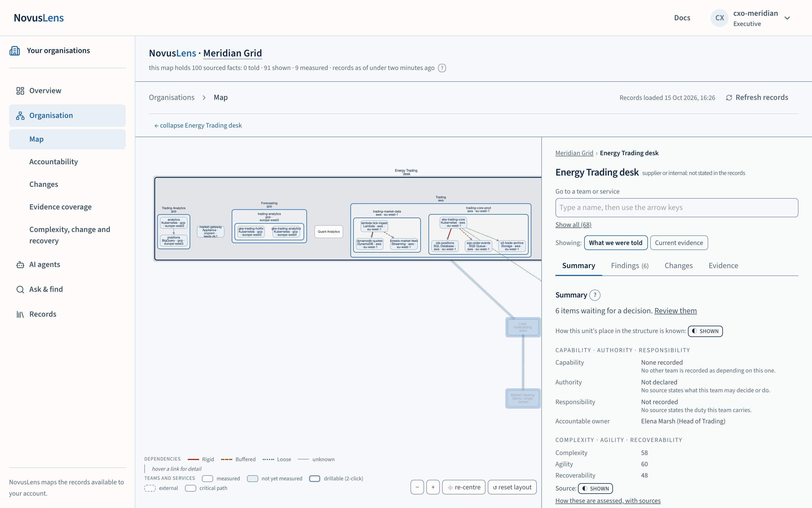Open Accountability in the sidebar
Viewport: 812px width, 508px height.
pos(67,162)
